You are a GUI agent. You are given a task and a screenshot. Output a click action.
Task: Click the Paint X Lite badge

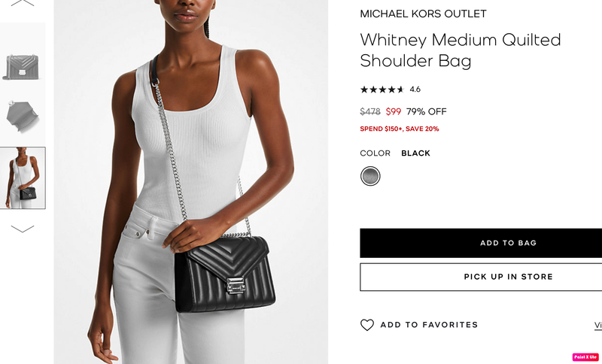click(585, 357)
